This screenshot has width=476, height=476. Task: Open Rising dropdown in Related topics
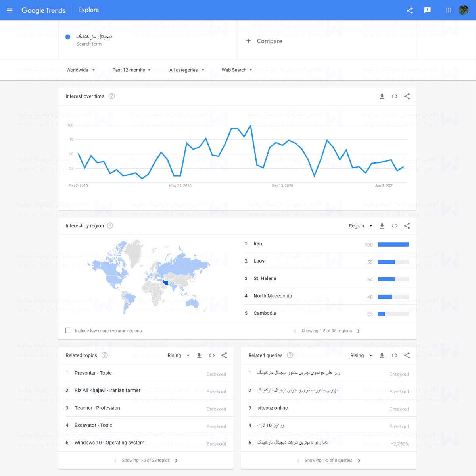[178, 355]
